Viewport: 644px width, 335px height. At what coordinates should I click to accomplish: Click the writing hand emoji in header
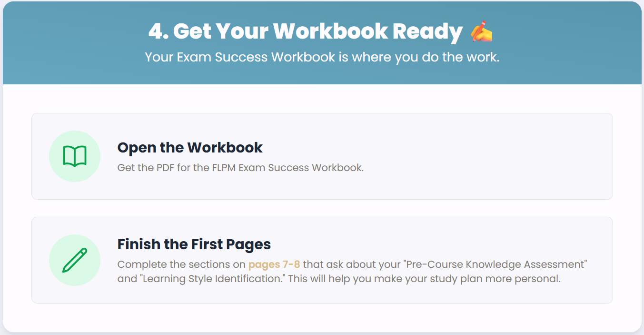click(x=481, y=31)
